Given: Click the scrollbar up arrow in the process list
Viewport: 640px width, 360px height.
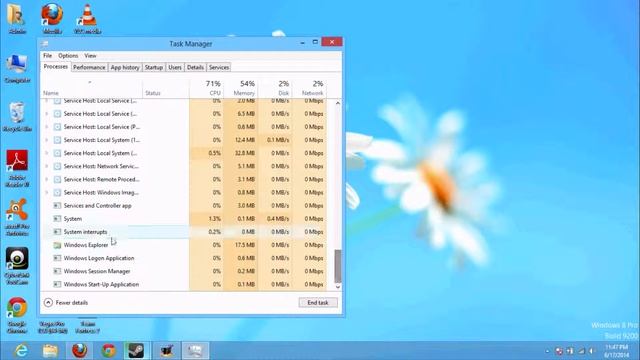Looking at the screenshot, I should tap(338, 103).
